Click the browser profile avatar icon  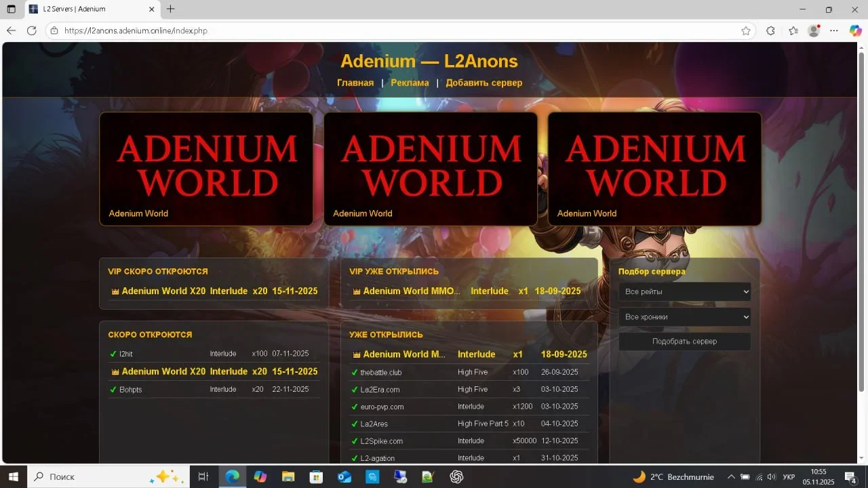click(x=814, y=30)
